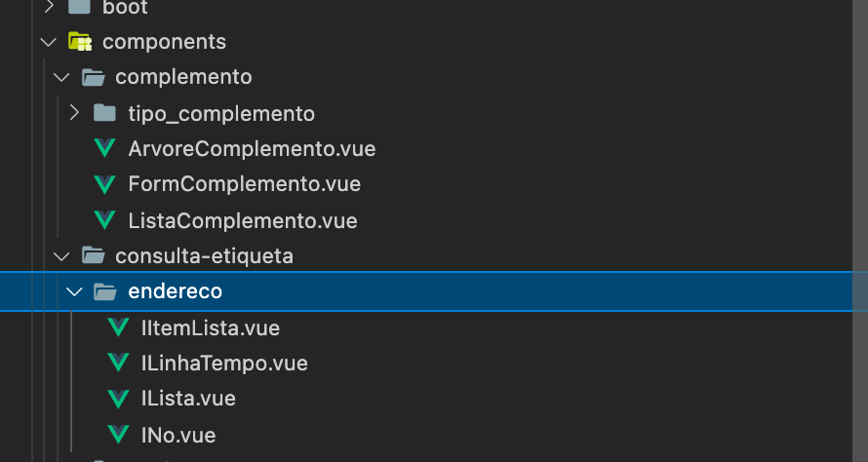Expand the tipo_complemento folder chevron
The height and width of the screenshot is (462, 868).
[x=74, y=114]
